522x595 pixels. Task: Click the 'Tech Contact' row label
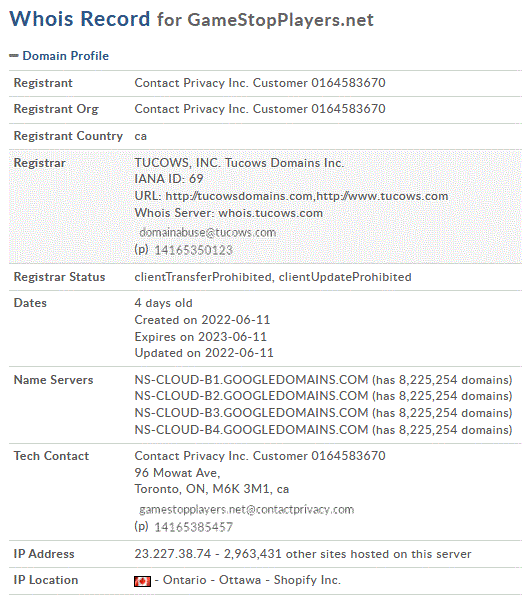click(51, 456)
